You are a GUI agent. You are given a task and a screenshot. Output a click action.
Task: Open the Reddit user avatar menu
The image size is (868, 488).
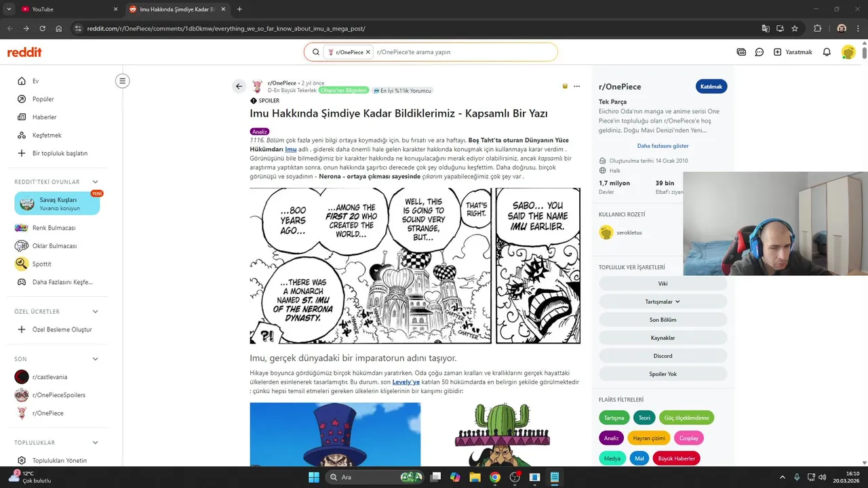click(848, 52)
